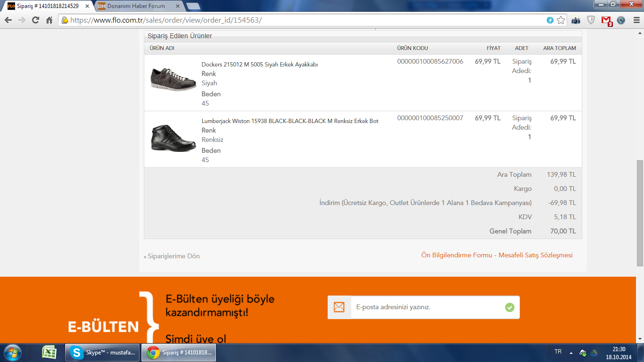Click the TR language indicator
The height and width of the screenshot is (362, 644).
pyautogui.click(x=558, y=352)
